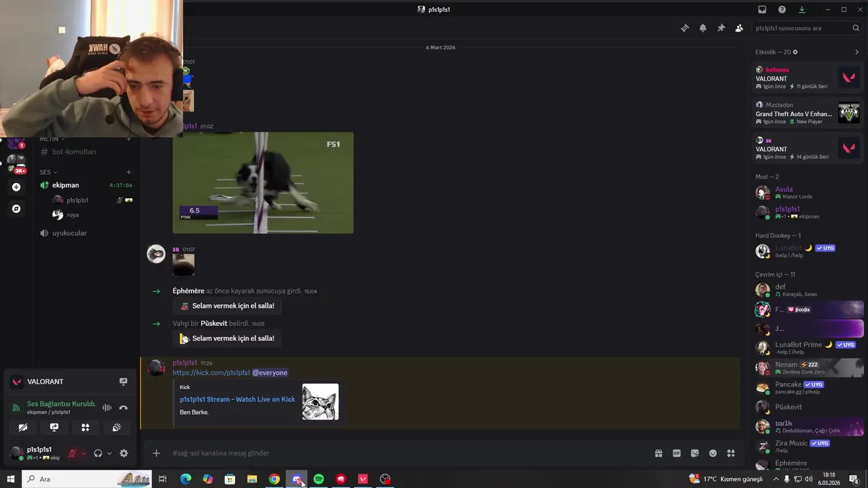Open the apps launcher in message bar
Screen dimensions: 868x488
tap(731, 453)
